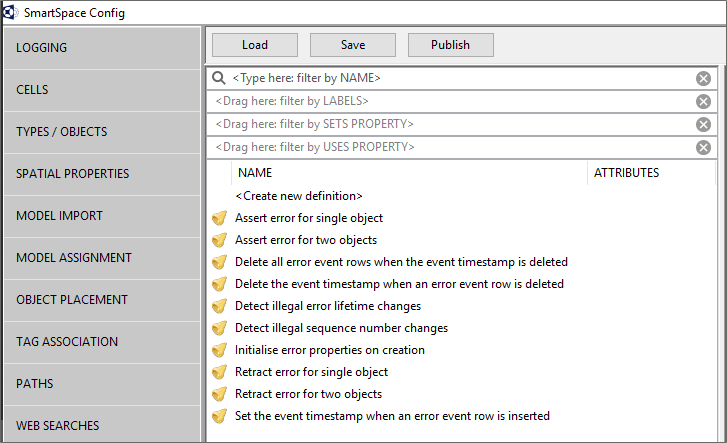Click the SmartSpace Config app icon
This screenshot has width=727, height=443.
pos(10,13)
